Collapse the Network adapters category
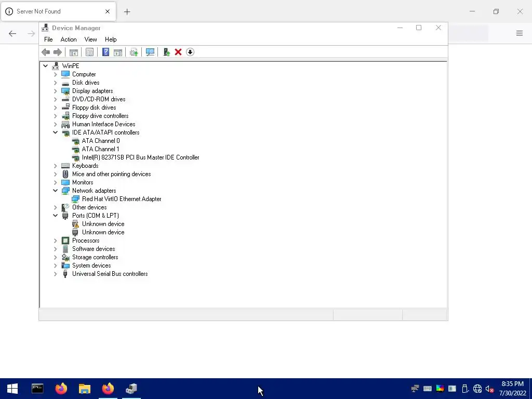532x399 pixels. click(x=55, y=191)
